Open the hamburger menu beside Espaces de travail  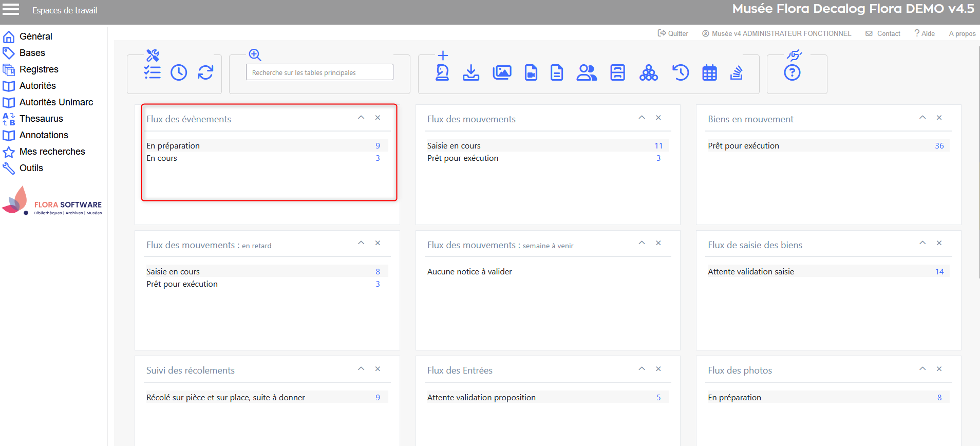point(11,10)
